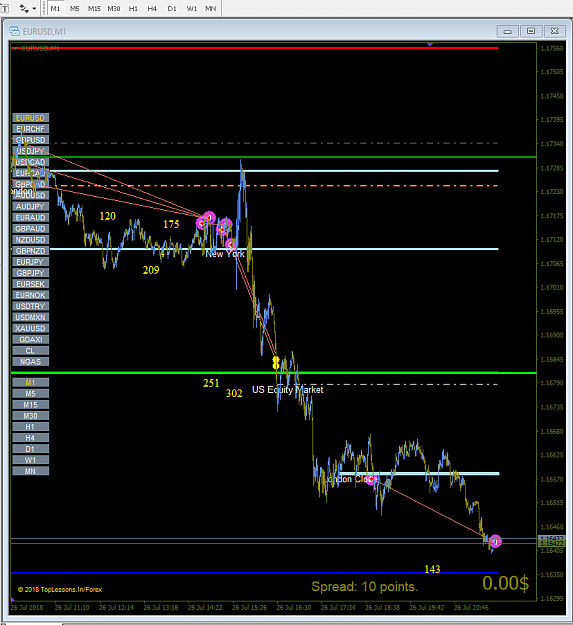Open NGAS natural gas chart
This screenshot has width=573, height=625.
31,362
